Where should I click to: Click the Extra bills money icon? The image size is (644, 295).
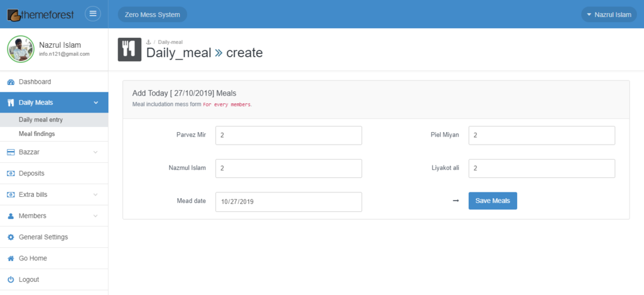(x=11, y=195)
